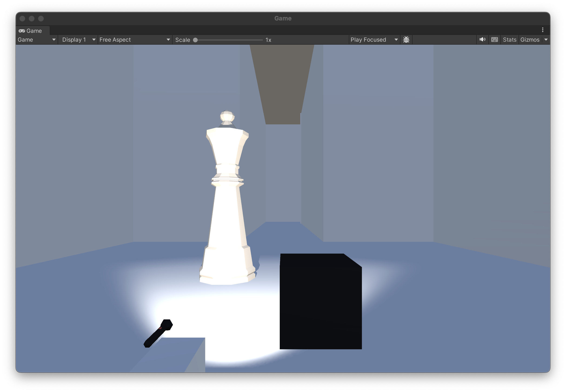The image size is (566, 392).
Task: Open the Frame Debugger bug icon
Action: click(x=406, y=40)
